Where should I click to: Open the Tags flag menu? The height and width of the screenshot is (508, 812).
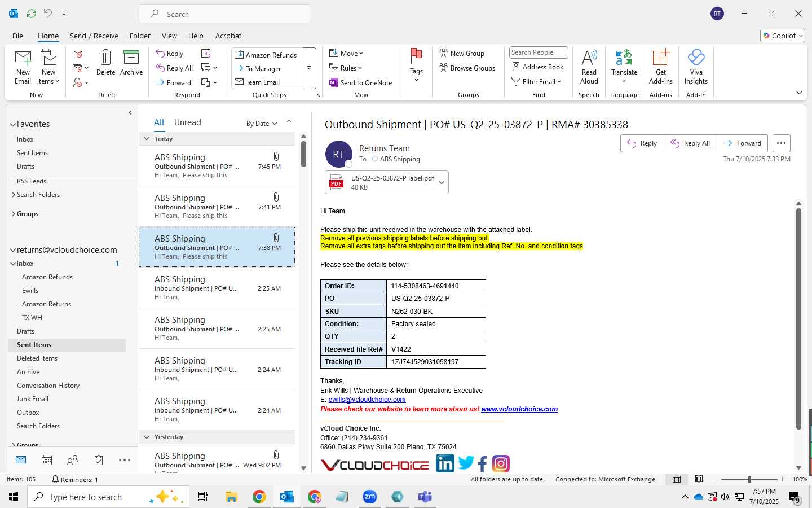coord(416,65)
